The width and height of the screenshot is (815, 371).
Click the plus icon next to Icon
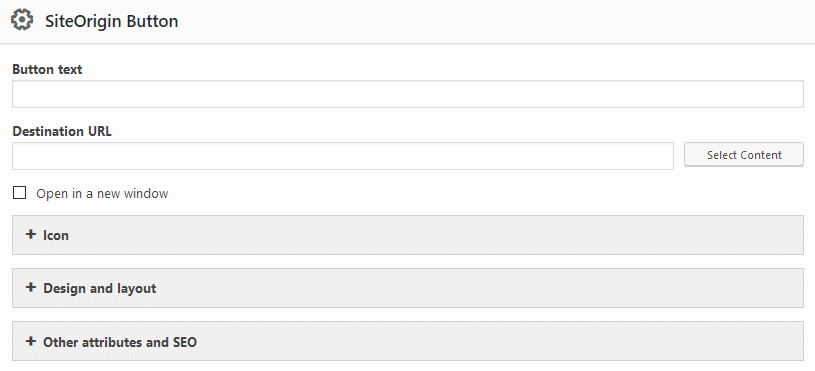[31, 235]
